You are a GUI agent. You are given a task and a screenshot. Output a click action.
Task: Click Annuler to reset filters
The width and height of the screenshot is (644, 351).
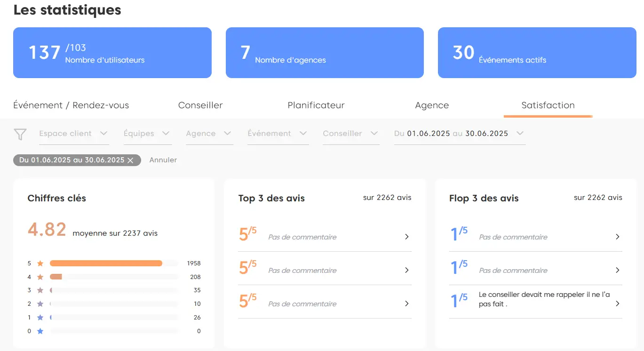(163, 160)
